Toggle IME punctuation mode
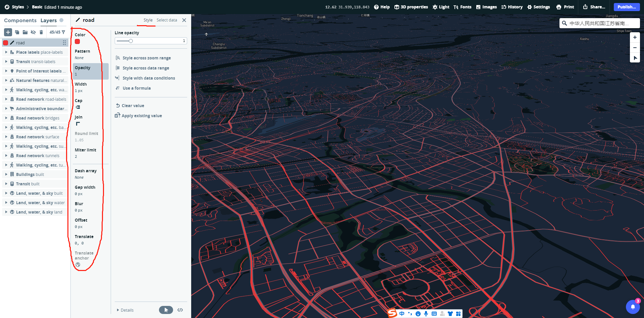Screen dimensions: 644x318 click(410, 314)
